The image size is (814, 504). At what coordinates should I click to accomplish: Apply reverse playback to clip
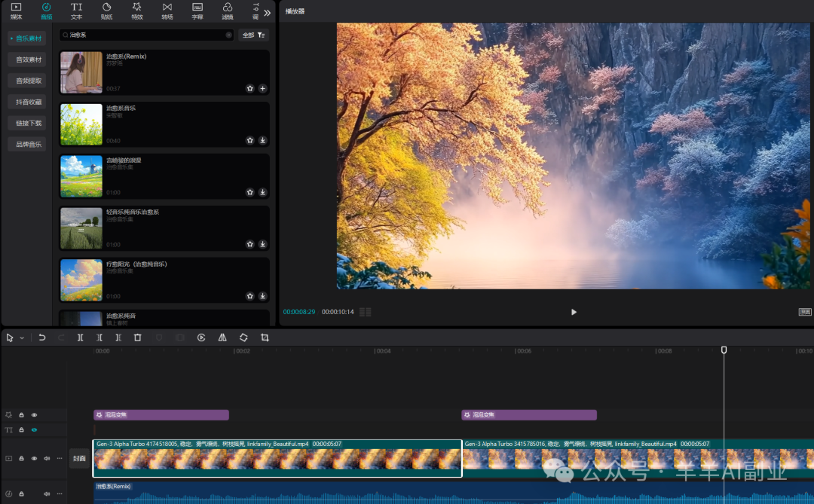pos(201,338)
